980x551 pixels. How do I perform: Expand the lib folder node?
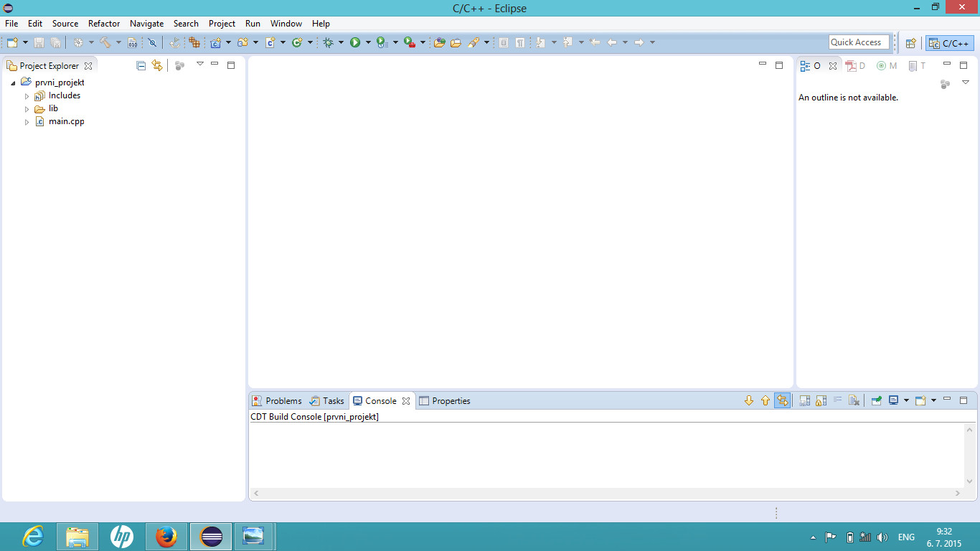pos(27,109)
